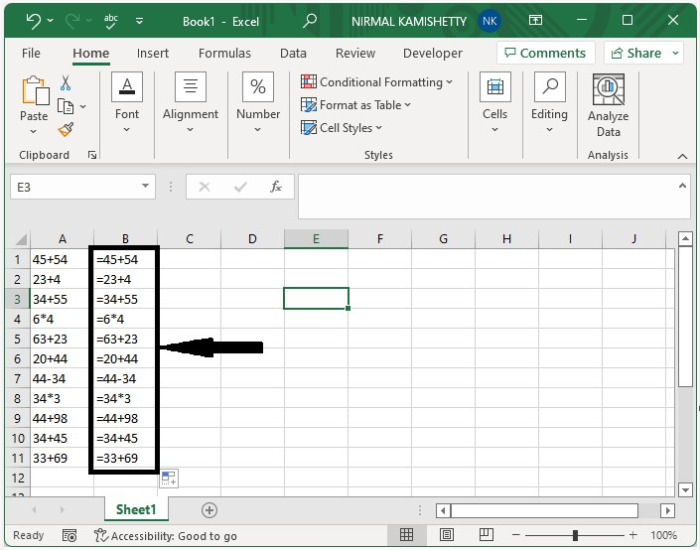
Task: Expand the formula bar with the chevron
Action: (x=682, y=186)
